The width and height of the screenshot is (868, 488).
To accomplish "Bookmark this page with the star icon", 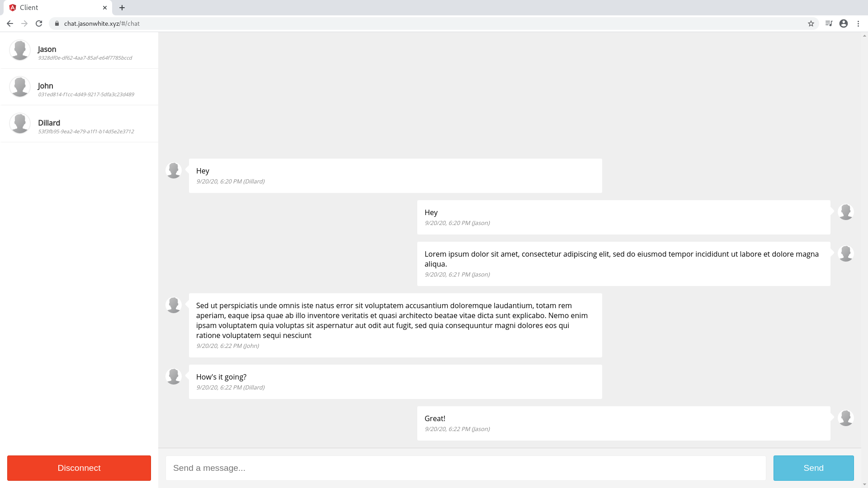I will [x=811, y=23].
